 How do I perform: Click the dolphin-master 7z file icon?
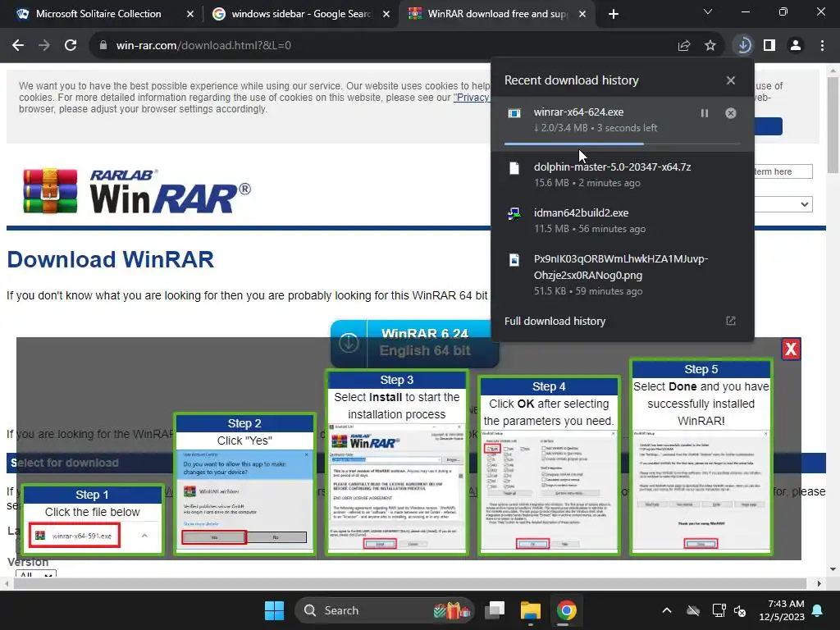tap(514, 168)
